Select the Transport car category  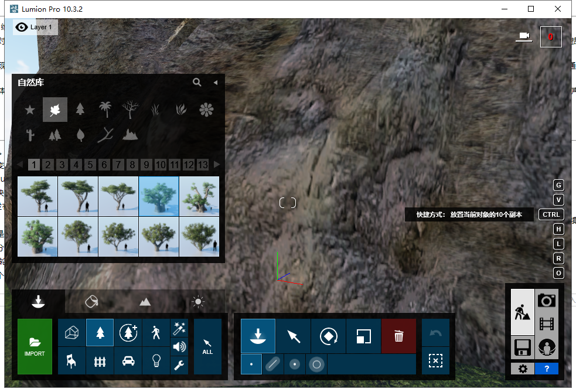128,361
